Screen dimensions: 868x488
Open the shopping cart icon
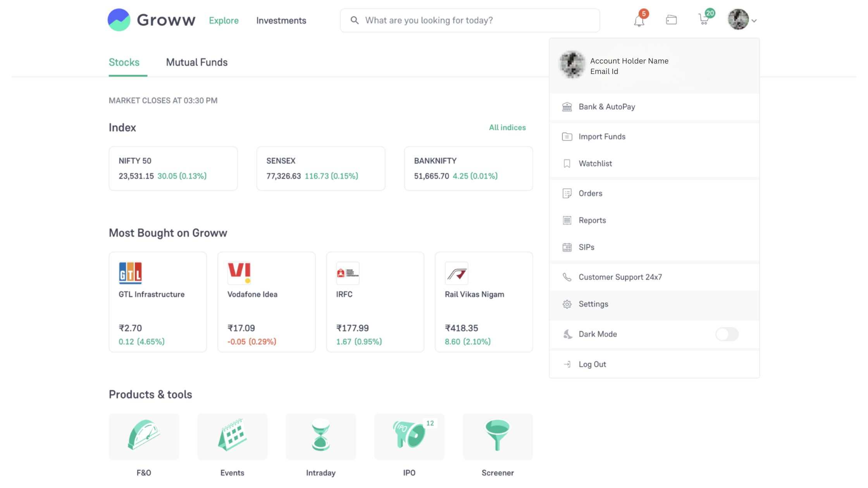click(703, 20)
